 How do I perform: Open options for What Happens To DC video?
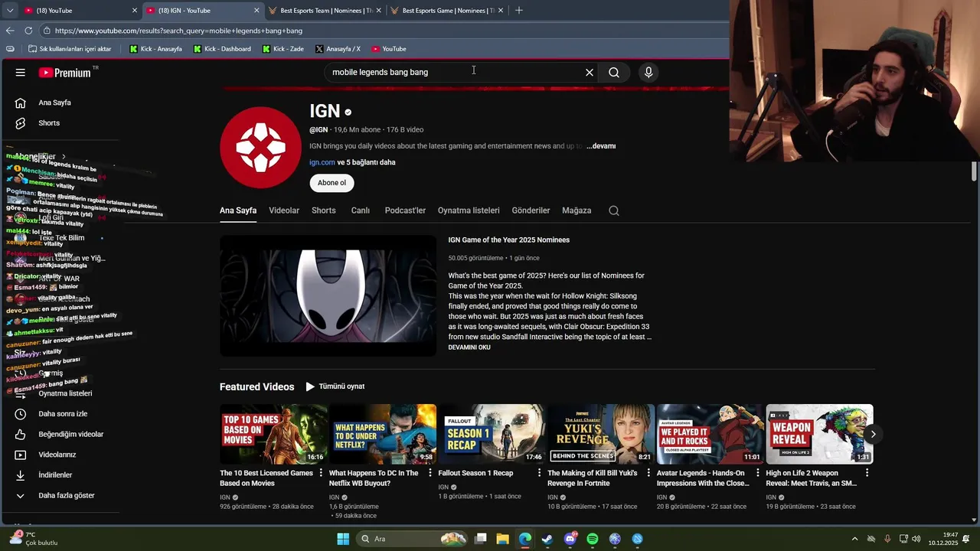[430, 473]
